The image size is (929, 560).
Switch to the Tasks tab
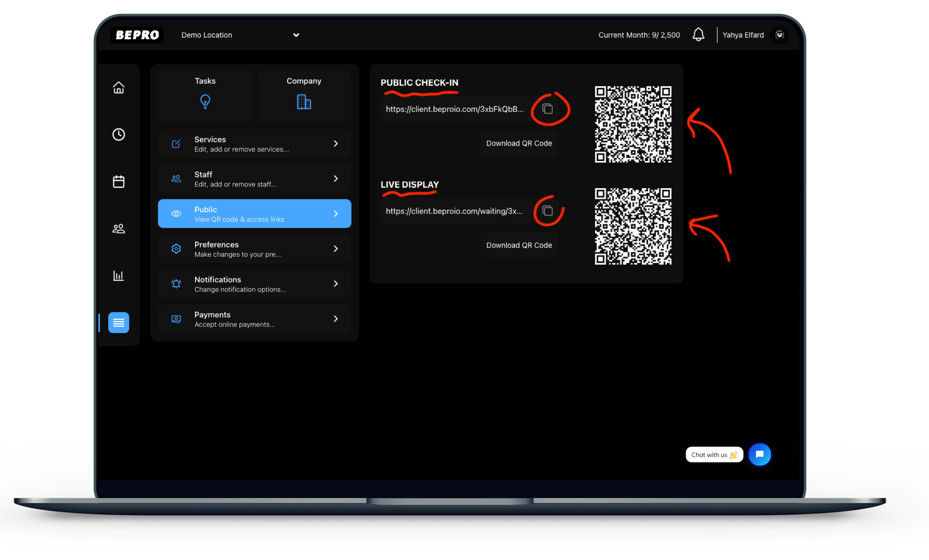(205, 96)
